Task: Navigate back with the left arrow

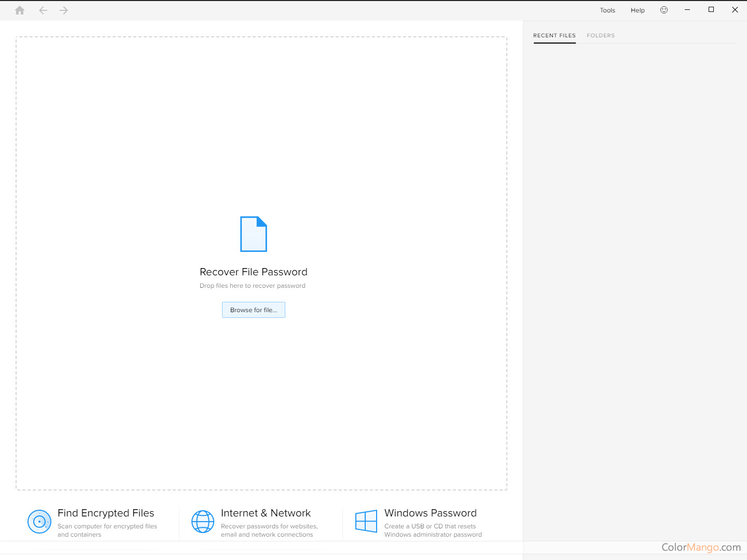Action: tap(43, 10)
